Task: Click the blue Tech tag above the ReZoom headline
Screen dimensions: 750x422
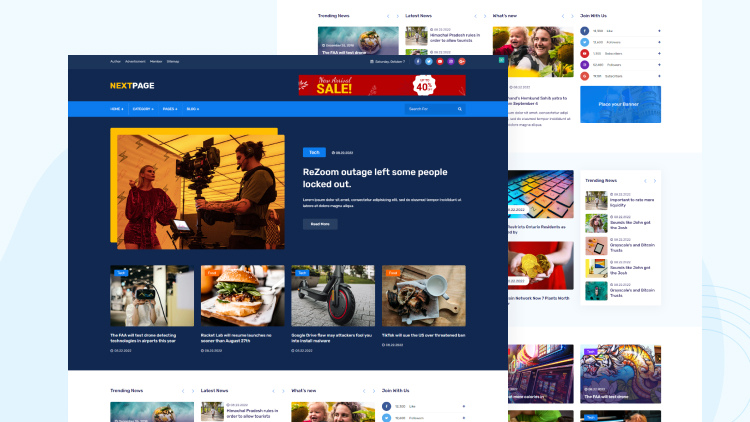Action: coord(314,152)
